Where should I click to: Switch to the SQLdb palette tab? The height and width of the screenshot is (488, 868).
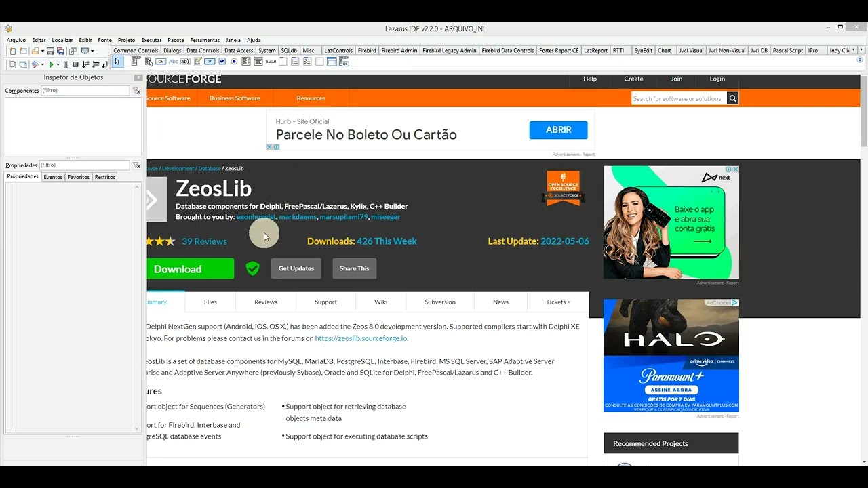point(289,50)
